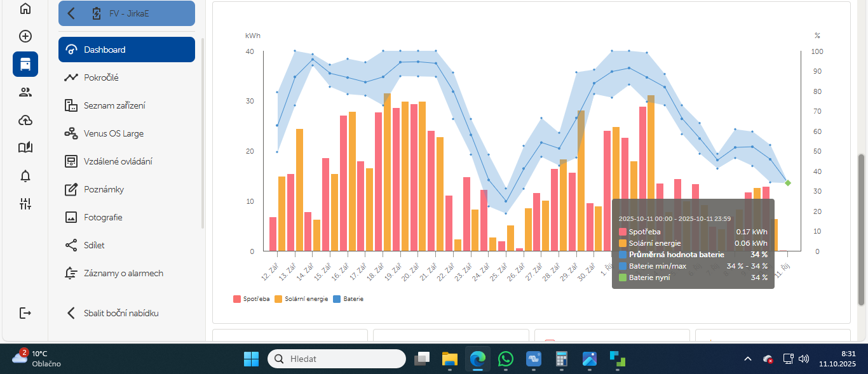The height and width of the screenshot is (374, 868).
Task: Open the settings sliders icon
Action: point(25,204)
